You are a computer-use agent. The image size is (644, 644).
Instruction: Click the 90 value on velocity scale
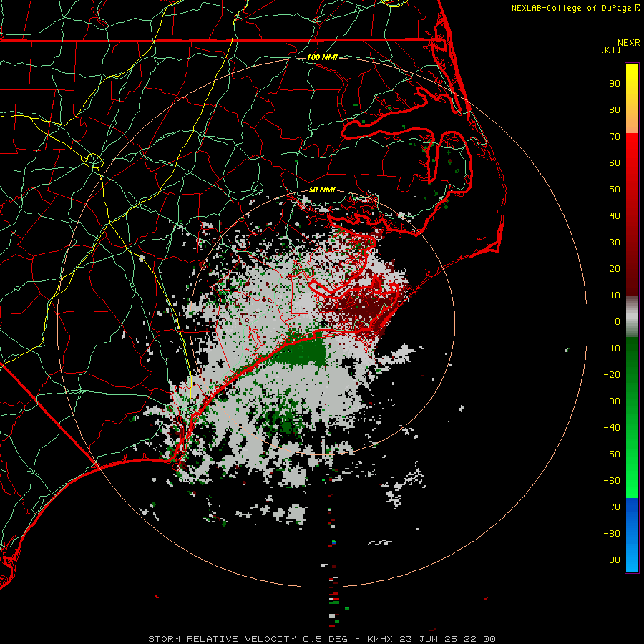pyautogui.click(x=615, y=84)
